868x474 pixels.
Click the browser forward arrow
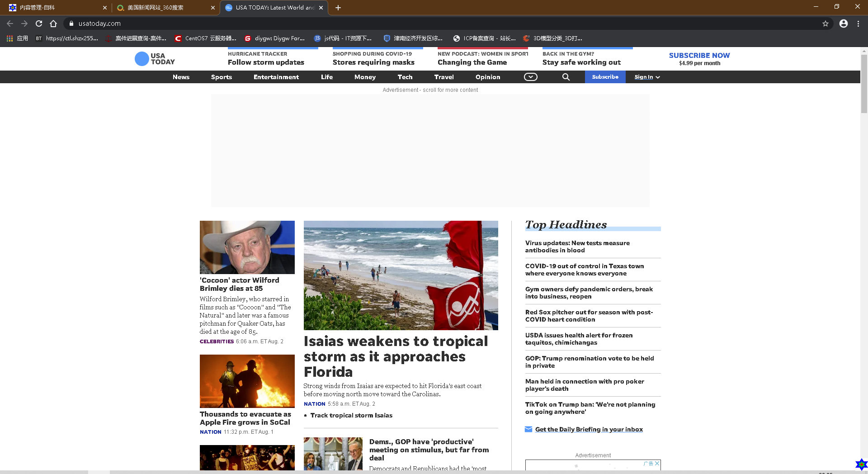coord(24,24)
